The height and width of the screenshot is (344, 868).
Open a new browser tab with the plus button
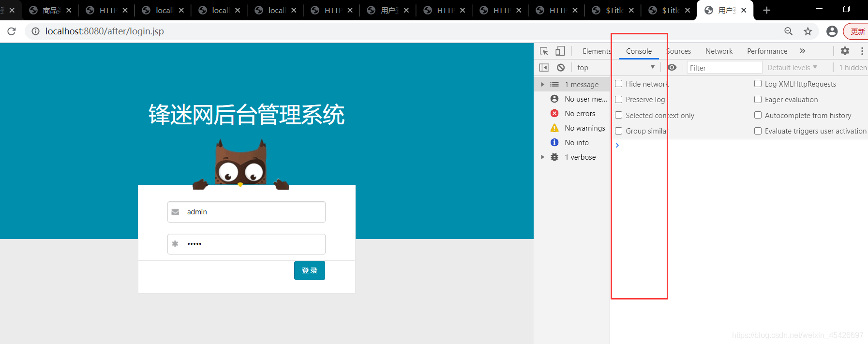[766, 10]
